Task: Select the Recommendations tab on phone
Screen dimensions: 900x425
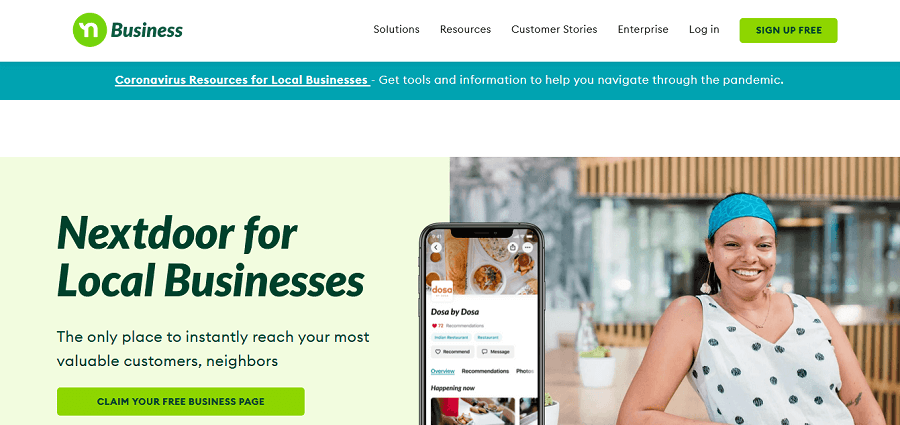Action: (485, 371)
